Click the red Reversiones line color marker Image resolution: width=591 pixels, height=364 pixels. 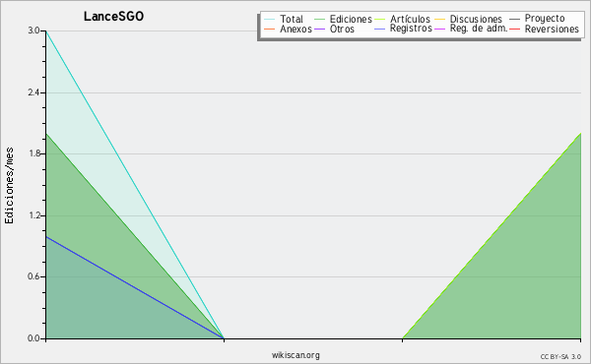(514, 29)
